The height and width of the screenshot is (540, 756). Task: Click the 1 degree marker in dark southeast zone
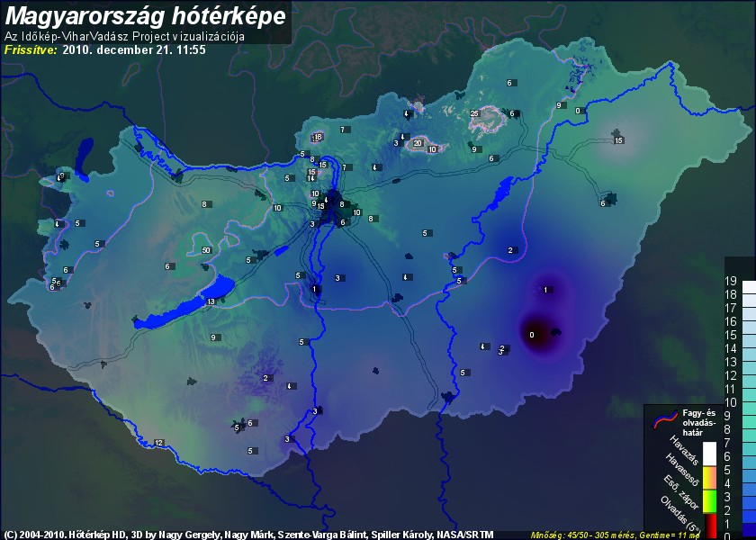[545, 289]
